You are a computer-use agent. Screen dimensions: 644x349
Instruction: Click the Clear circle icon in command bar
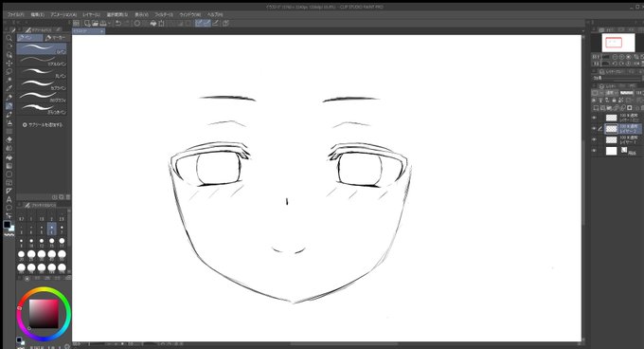tap(137, 24)
